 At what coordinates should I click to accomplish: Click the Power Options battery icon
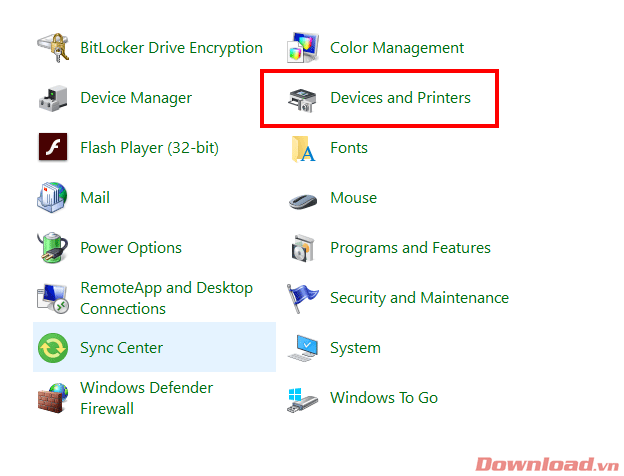tap(53, 248)
